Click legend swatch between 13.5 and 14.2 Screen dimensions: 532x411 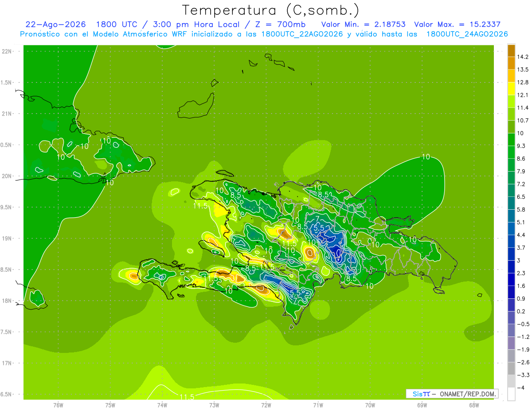[511, 63]
